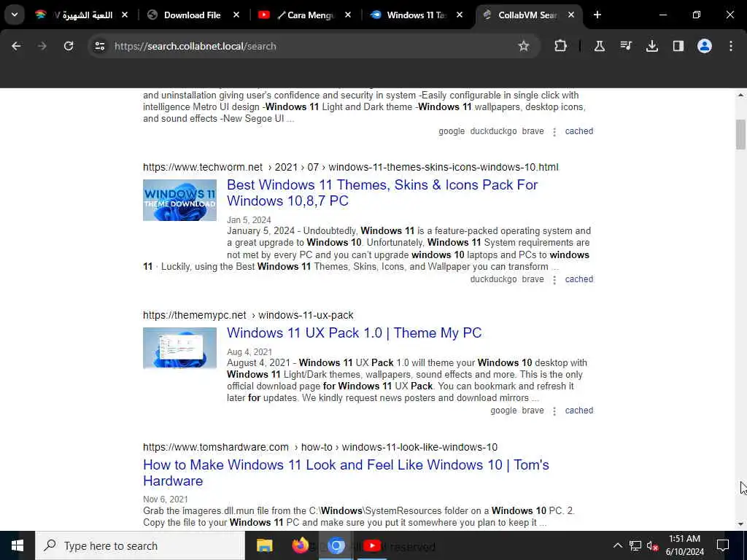747x560 pixels.
Task: Open the profile avatar menu
Action: (705, 46)
